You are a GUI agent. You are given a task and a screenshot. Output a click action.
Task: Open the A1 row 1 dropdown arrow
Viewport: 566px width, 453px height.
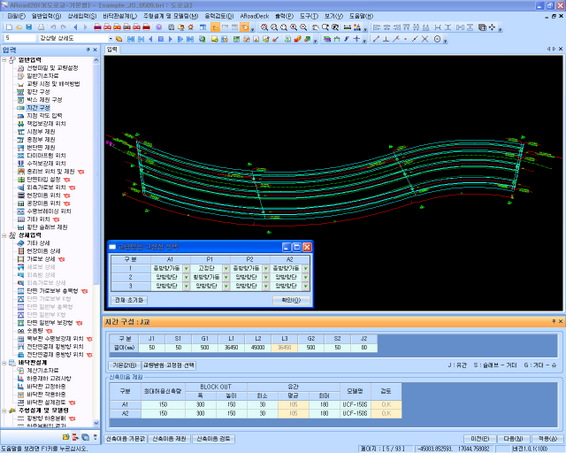click(186, 269)
